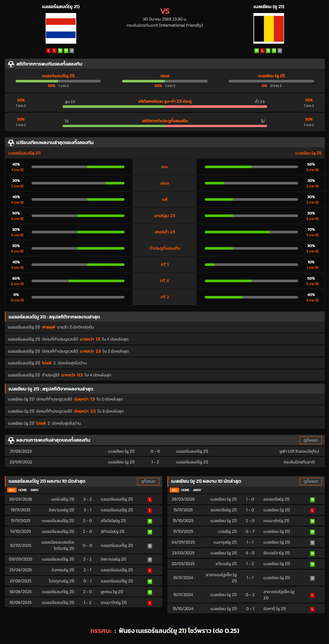Click the Belgium U21 flag image
The image size is (329, 644).
(269, 28)
